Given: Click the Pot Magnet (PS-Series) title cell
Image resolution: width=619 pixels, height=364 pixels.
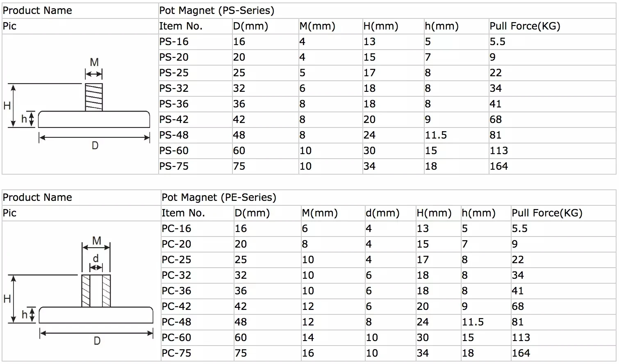Looking at the screenshot, I should click(217, 11).
